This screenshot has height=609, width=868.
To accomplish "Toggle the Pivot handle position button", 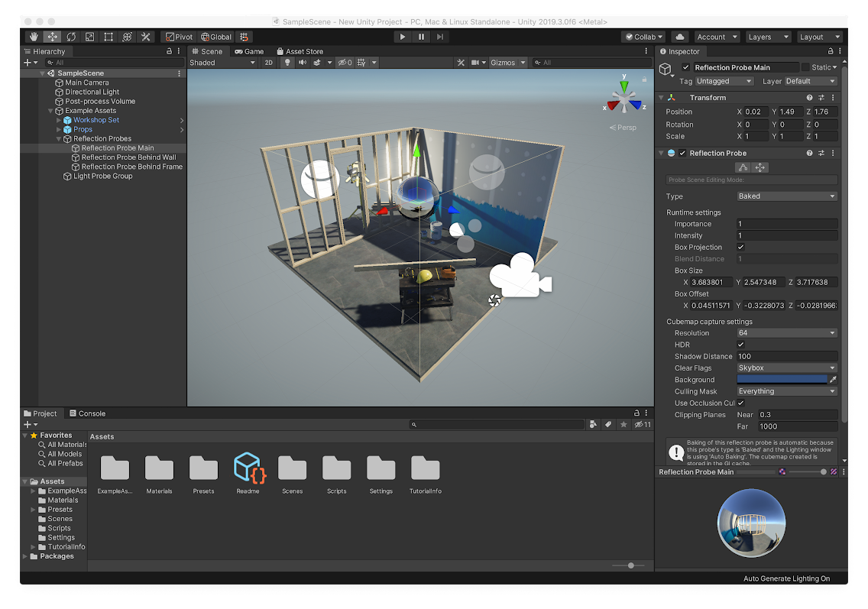I will pos(179,37).
